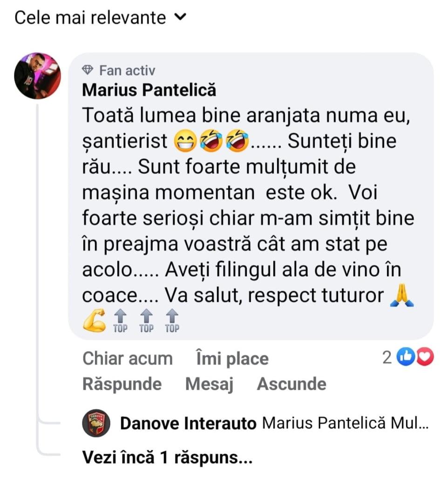
Task: Hide the comment with "Ascunde"
Action: (292, 384)
